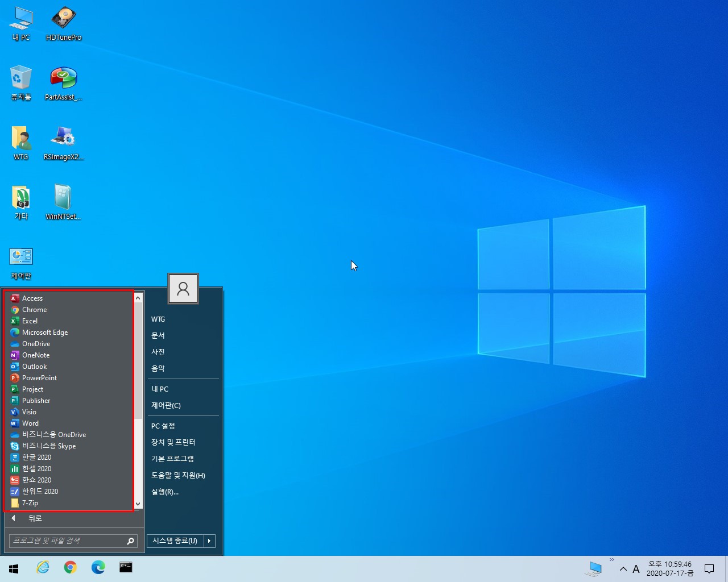728x582 pixels.
Task: Click the IME language indicator A
Action: pos(636,569)
